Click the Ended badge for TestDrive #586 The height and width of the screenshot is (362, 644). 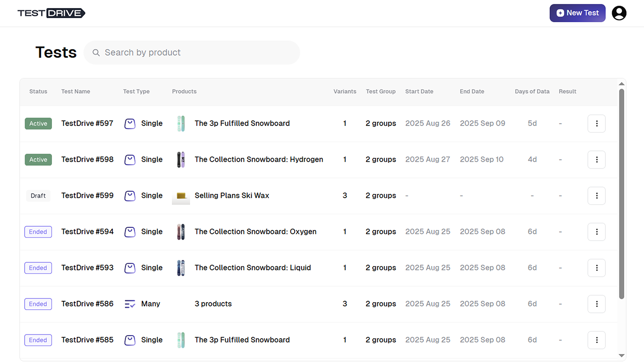[38, 304]
